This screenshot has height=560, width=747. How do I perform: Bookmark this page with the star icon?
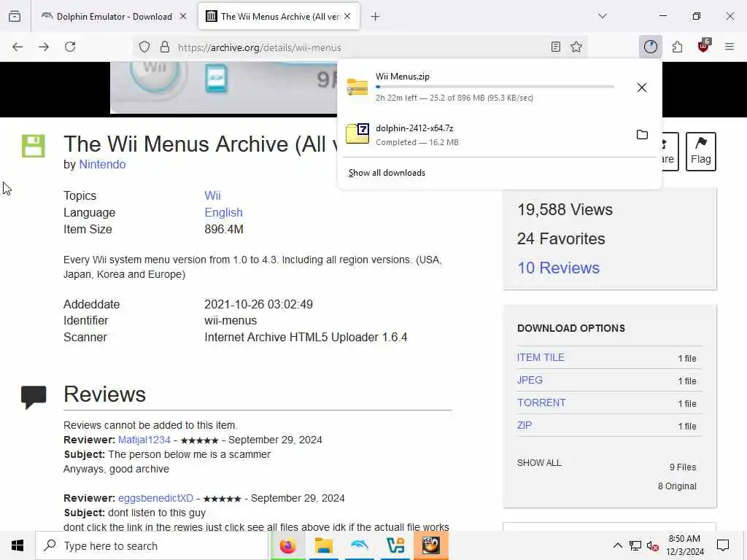pos(576,47)
